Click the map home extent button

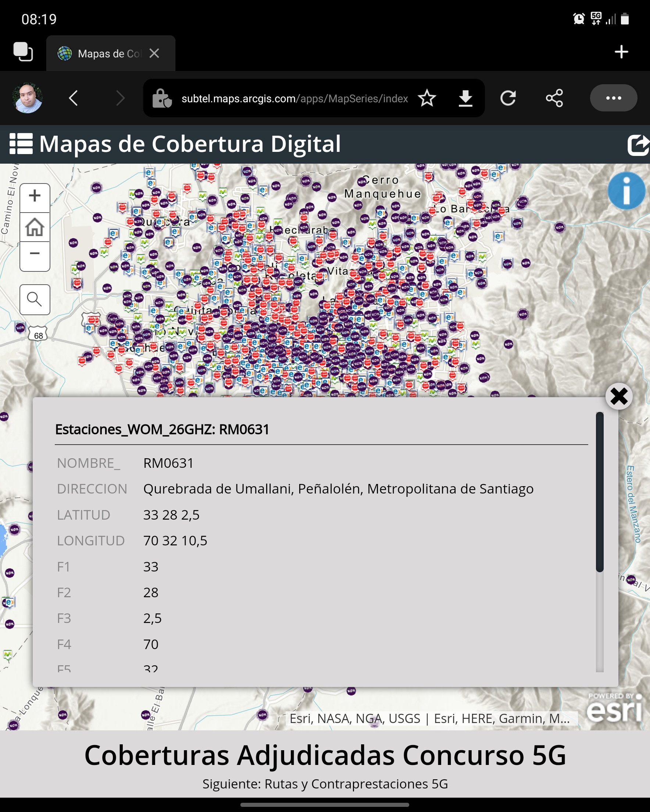click(35, 227)
